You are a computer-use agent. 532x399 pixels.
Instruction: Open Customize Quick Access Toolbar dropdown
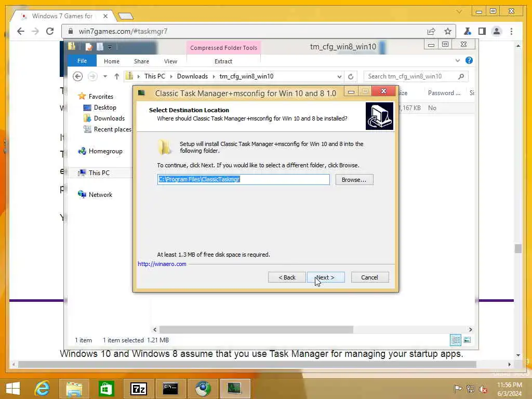click(110, 47)
